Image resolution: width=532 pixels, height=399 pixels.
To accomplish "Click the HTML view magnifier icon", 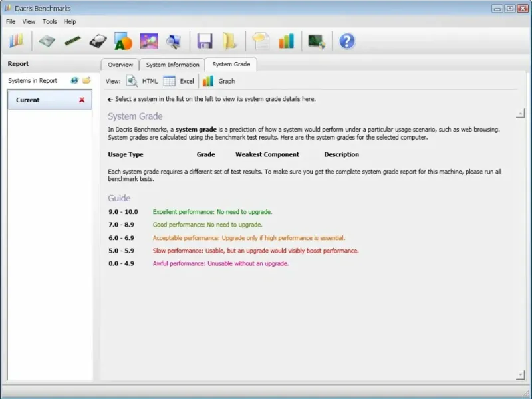I will tap(132, 81).
